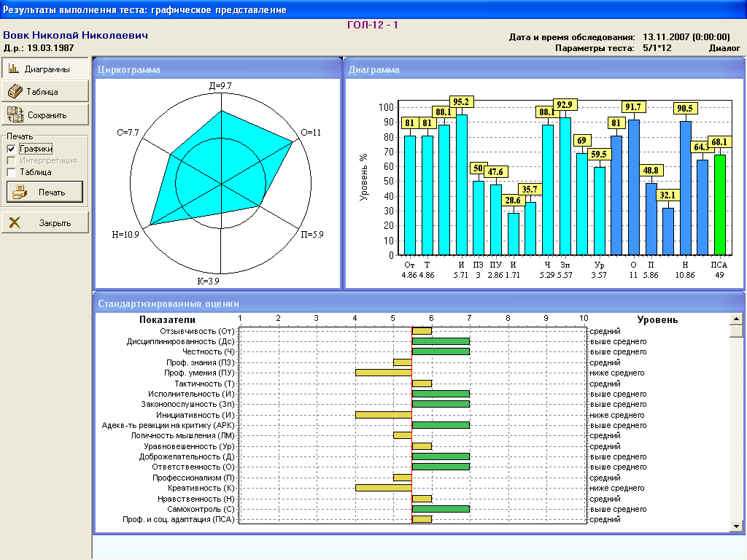This screenshot has width=747, height=560.
Task: Click the book icon on Таблица button
Action: click(15, 91)
